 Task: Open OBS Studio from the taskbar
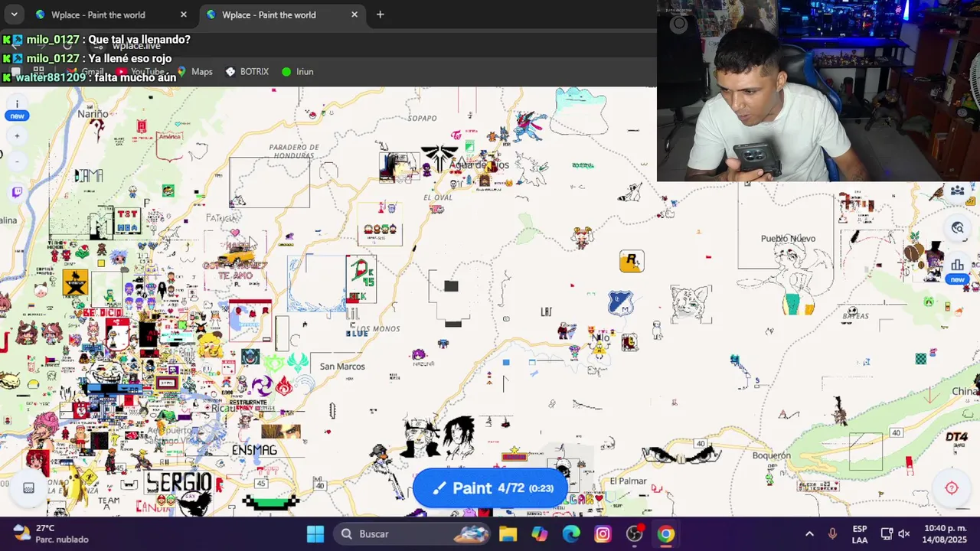coord(635,534)
